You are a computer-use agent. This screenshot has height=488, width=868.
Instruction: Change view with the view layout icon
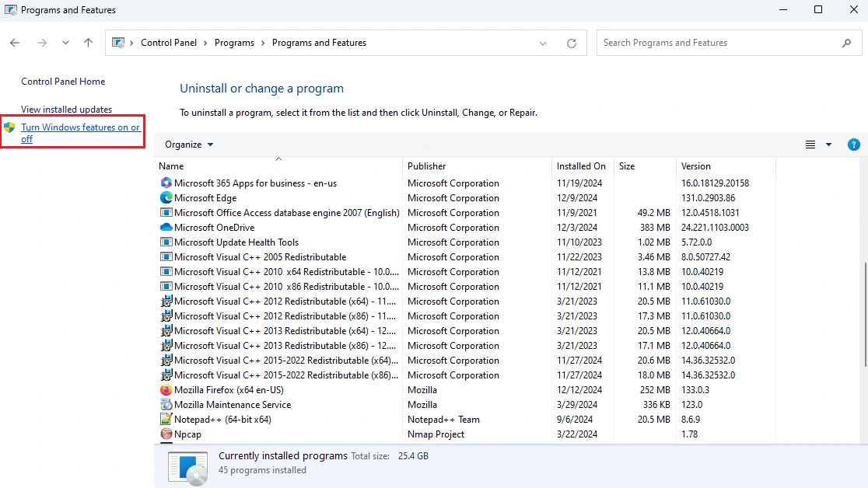[810, 145]
